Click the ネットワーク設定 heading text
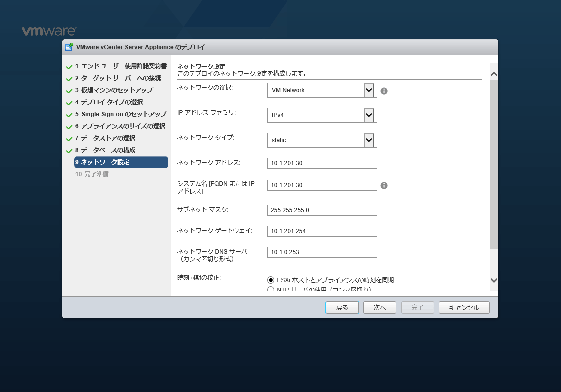This screenshot has height=392, width=561. [x=201, y=66]
